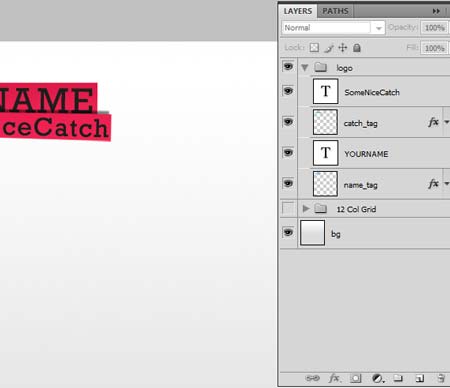Viewport: 450px width, 388px height.
Task: Select the YOURNAME layer name
Action: pos(366,154)
